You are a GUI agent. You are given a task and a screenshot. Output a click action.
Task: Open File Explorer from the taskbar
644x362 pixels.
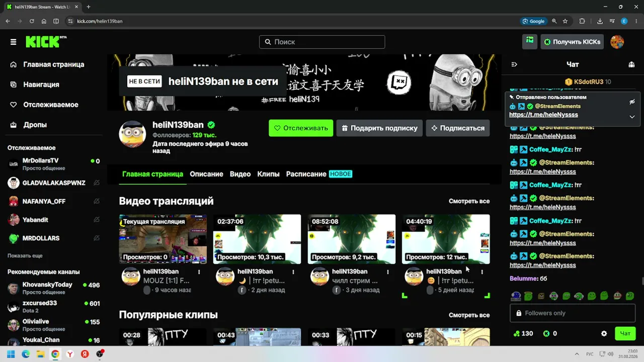click(x=40, y=354)
